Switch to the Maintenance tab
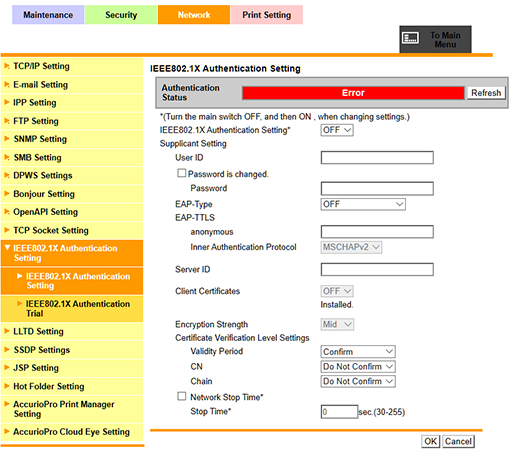Viewport: 517px width, 452px height. 48,15
